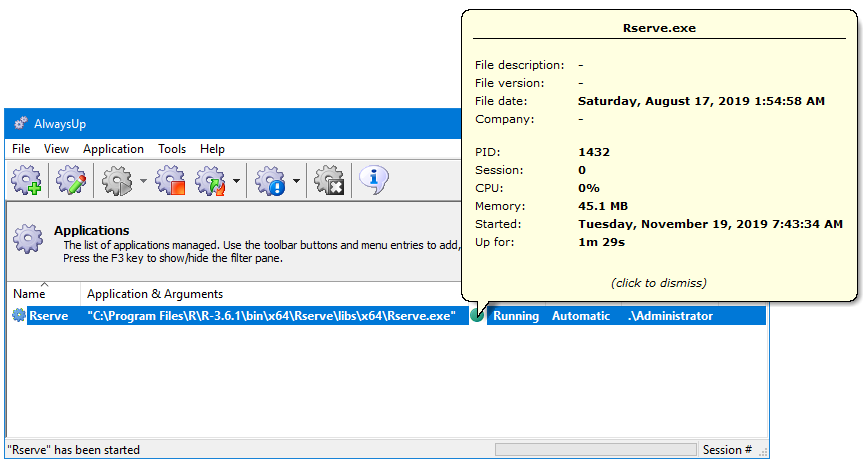
Task: Click the application report gear with exclamation icon
Action: tap(270, 180)
